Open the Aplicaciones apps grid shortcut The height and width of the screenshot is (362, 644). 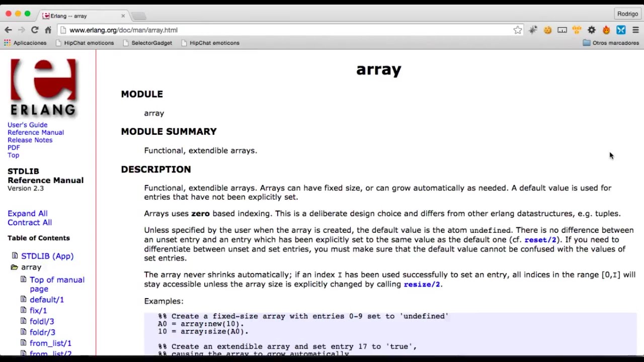pyautogui.click(x=25, y=43)
